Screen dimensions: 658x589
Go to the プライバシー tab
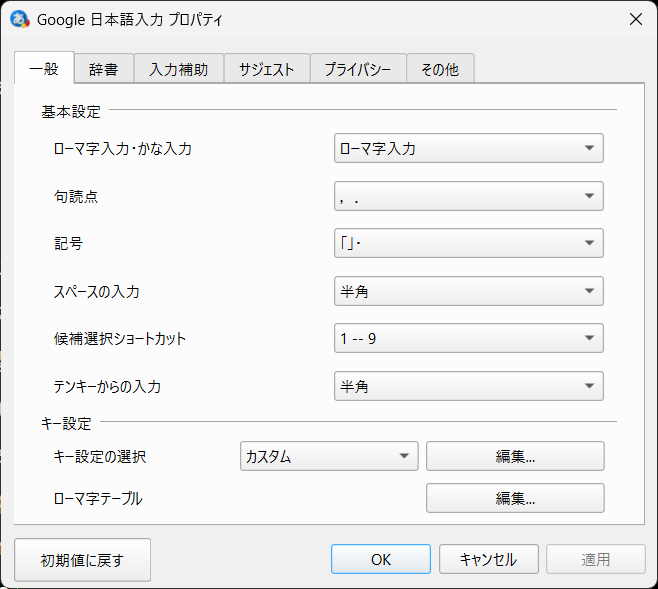pyautogui.click(x=358, y=69)
